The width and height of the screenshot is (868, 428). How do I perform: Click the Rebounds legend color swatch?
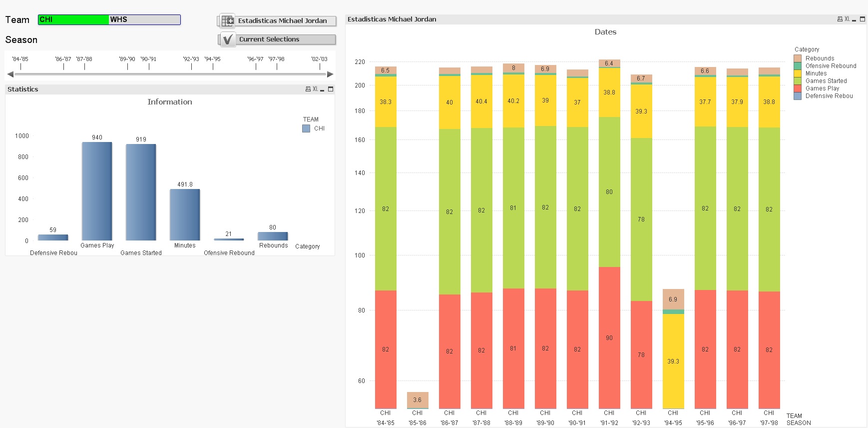pos(798,58)
